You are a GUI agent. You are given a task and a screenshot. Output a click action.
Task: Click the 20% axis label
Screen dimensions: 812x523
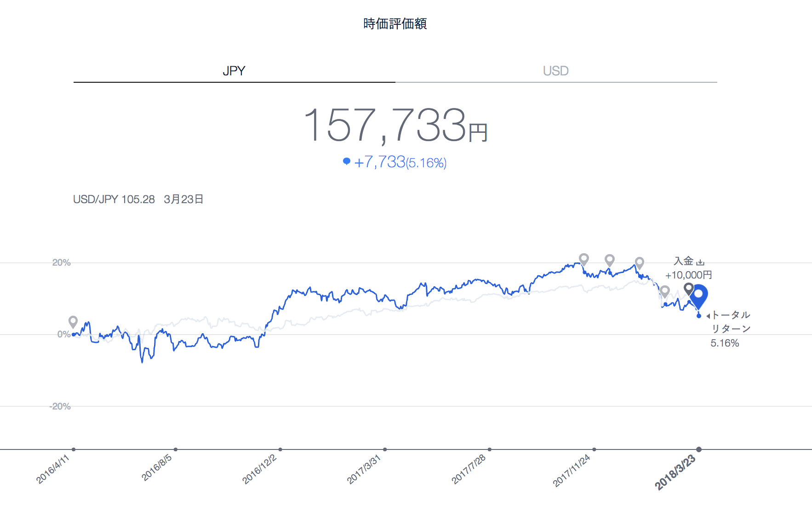pos(61,262)
